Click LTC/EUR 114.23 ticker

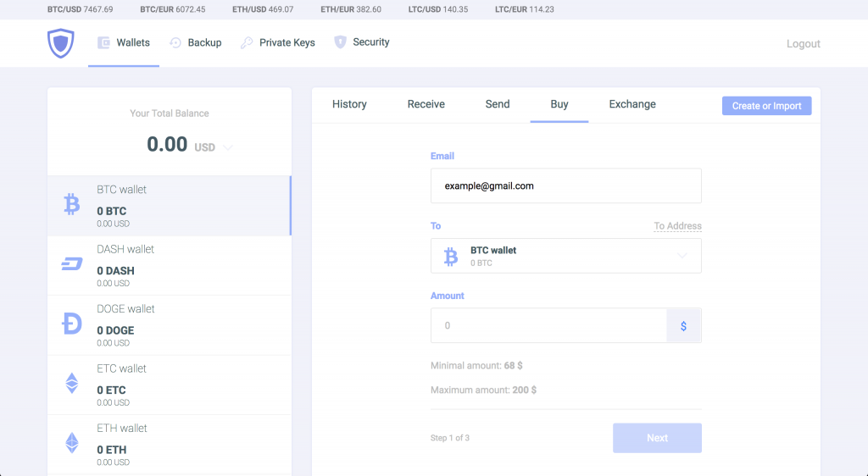(x=525, y=9)
